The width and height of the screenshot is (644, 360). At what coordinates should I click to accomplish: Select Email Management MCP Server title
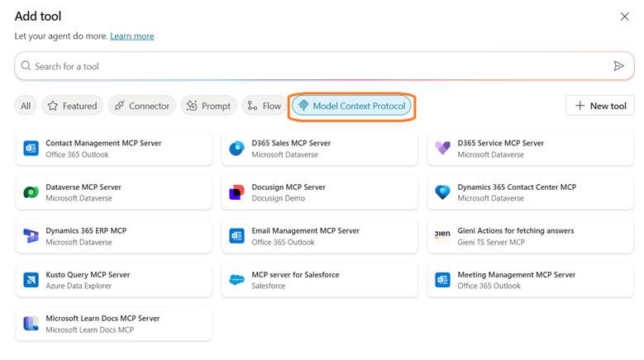(x=305, y=231)
